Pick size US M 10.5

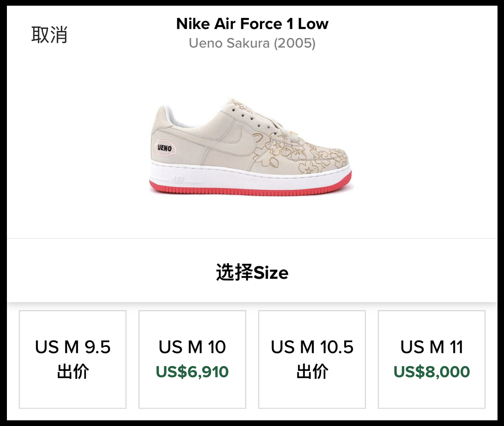click(312, 359)
